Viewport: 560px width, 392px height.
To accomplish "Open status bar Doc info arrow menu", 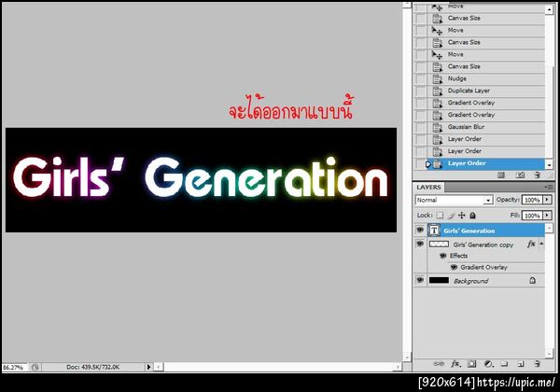I will [x=149, y=367].
